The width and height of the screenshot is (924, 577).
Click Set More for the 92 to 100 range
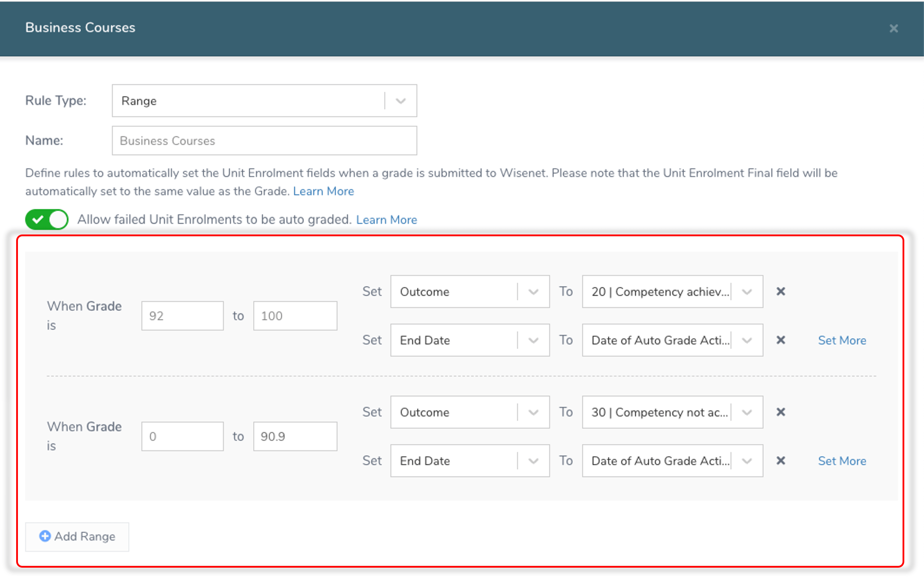click(842, 340)
